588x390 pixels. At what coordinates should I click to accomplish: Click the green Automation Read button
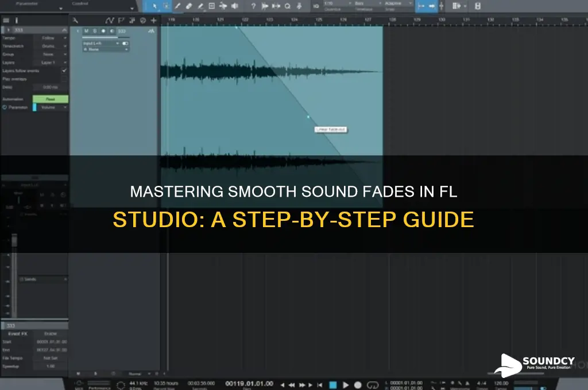tap(51, 99)
